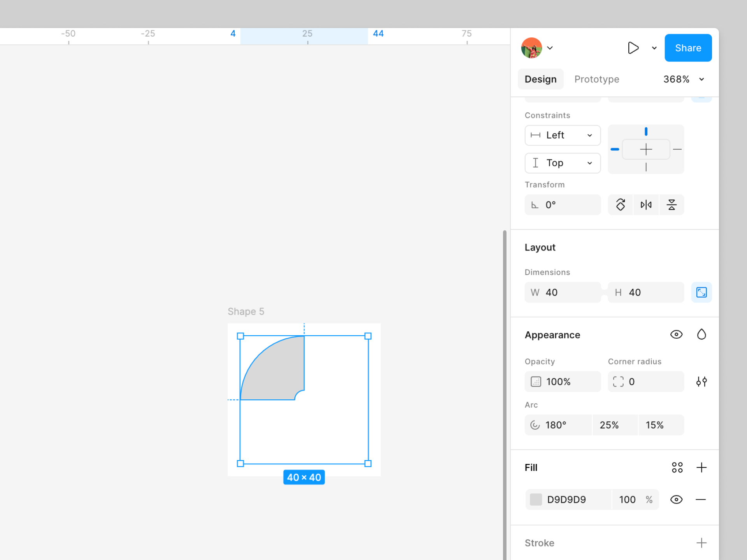Toggle the lock aspect ratio button
Image resolution: width=747 pixels, height=560 pixels.
coord(701,292)
